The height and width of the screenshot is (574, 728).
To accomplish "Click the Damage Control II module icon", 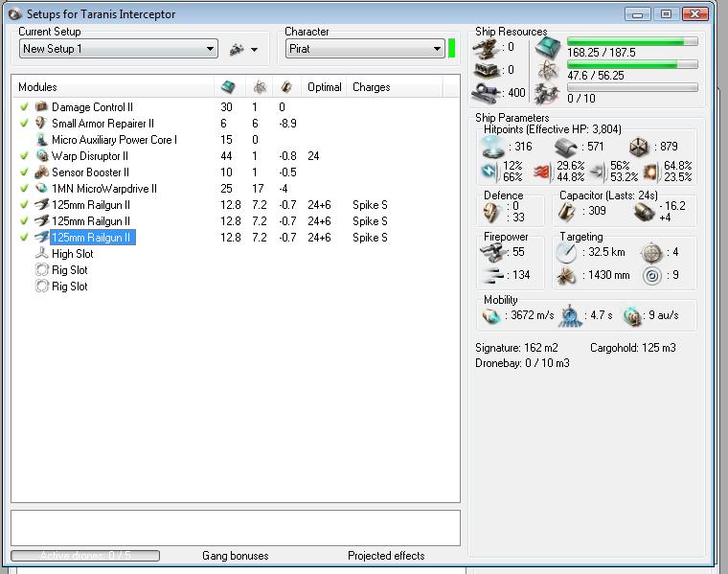I will coord(41,106).
